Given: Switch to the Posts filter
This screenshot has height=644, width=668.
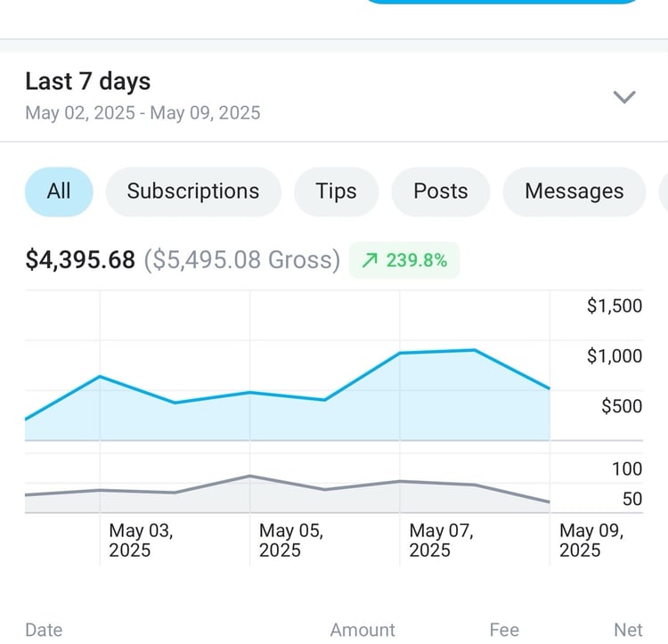Looking at the screenshot, I should [x=441, y=192].
